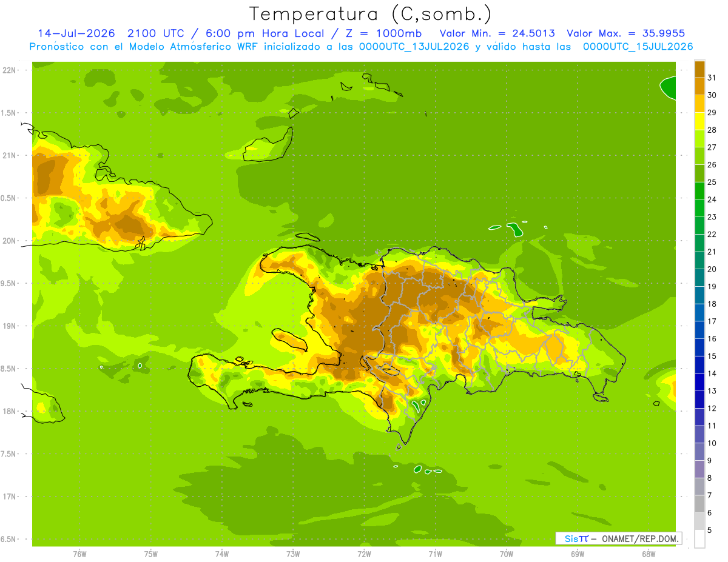Click the "73W" longitude label
The height and width of the screenshot is (562, 728).
coord(293,554)
